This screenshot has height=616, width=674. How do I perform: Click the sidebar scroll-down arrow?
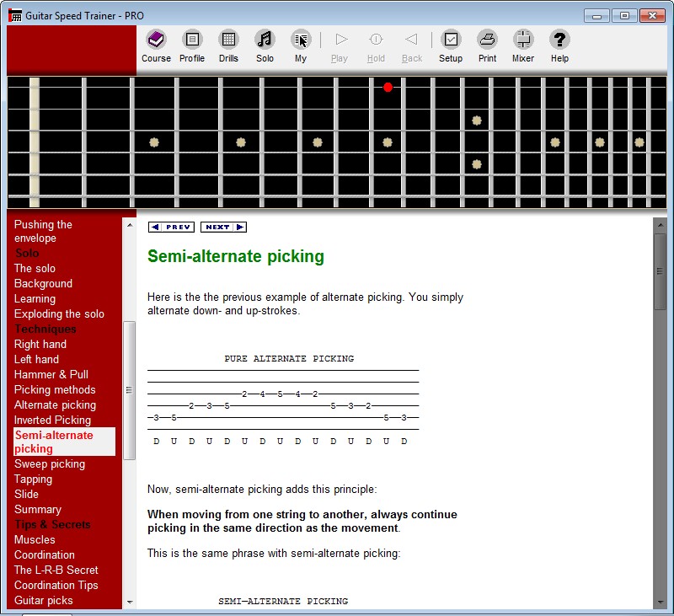pos(130,603)
